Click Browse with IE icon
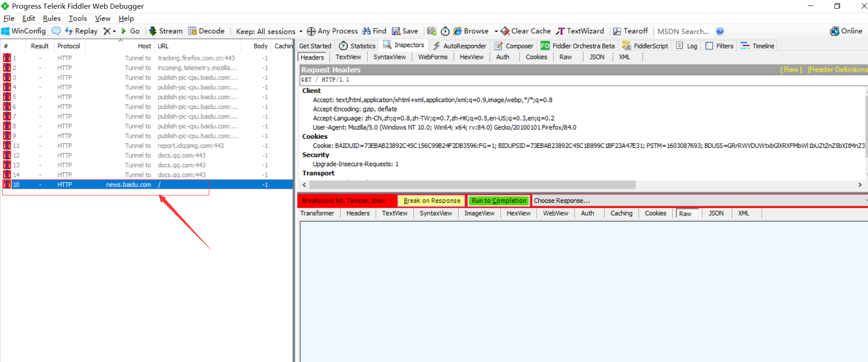This screenshot has height=362, width=868. click(x=471, y=31)
